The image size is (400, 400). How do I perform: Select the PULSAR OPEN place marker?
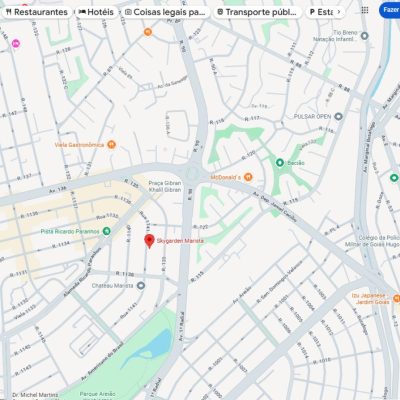click(x=338, y=116)
